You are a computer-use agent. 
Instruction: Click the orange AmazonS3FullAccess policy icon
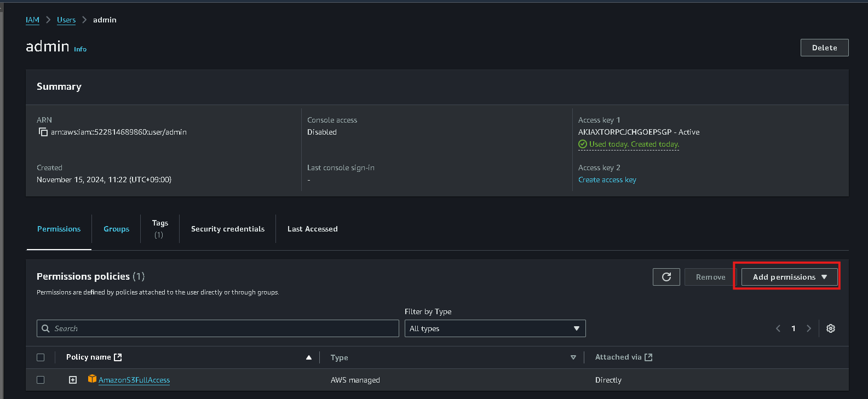pyautogui.click(x=92, y=379)
